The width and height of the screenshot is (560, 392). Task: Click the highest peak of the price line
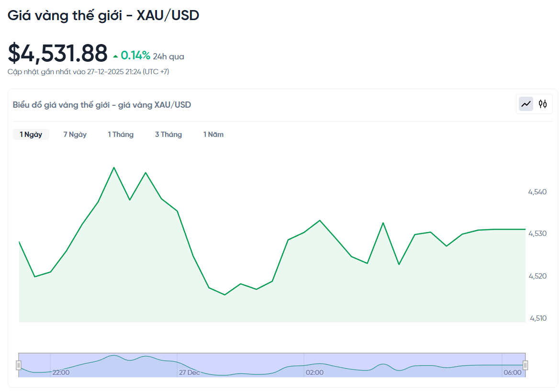[114, 168]
